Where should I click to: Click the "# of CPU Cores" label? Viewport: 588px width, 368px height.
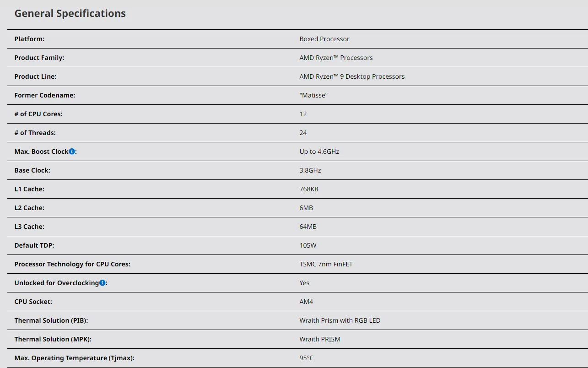tap(38, 114)
